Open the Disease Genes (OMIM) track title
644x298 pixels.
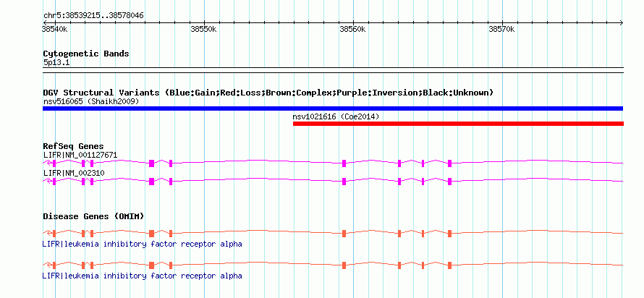pyautogui.click(x=93, y=216)
